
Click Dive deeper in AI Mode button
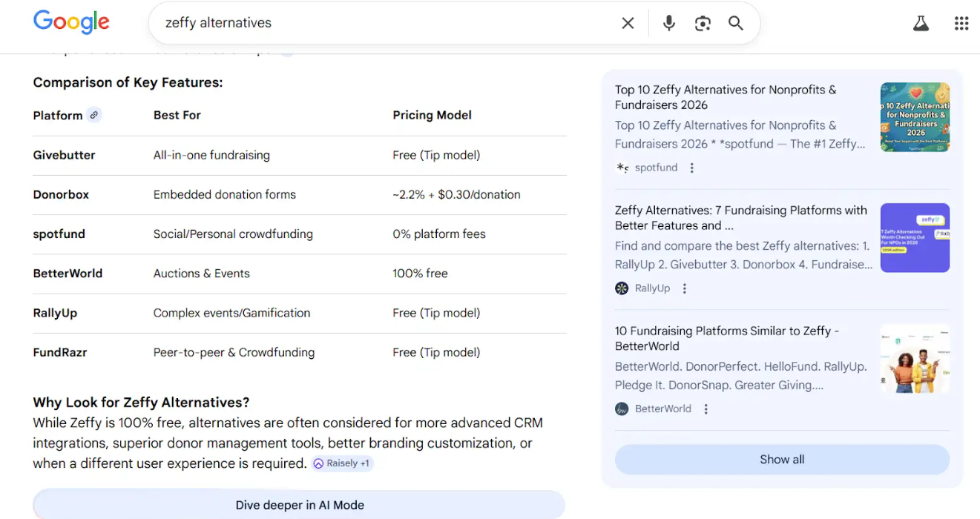[299, 505]
